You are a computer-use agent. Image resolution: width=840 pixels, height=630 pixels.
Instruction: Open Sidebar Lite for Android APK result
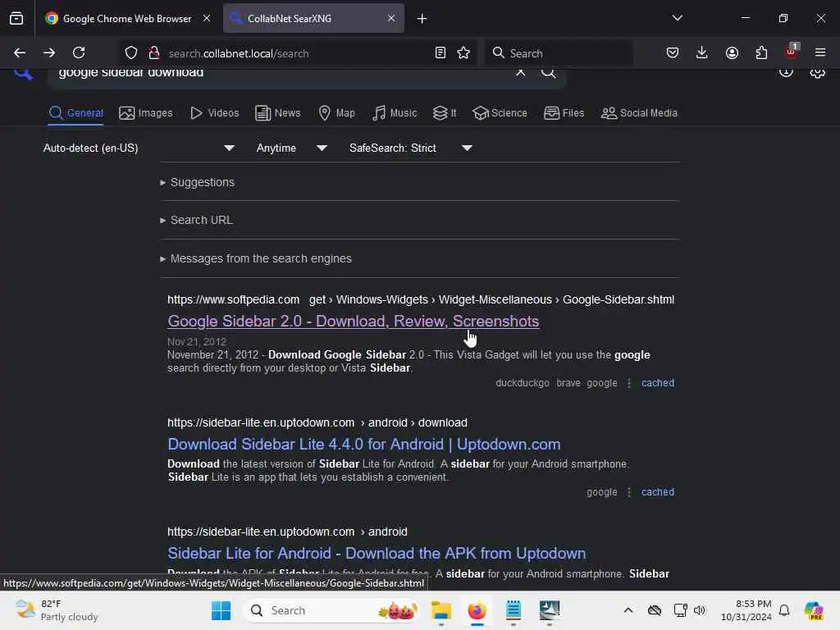(376, 553)
